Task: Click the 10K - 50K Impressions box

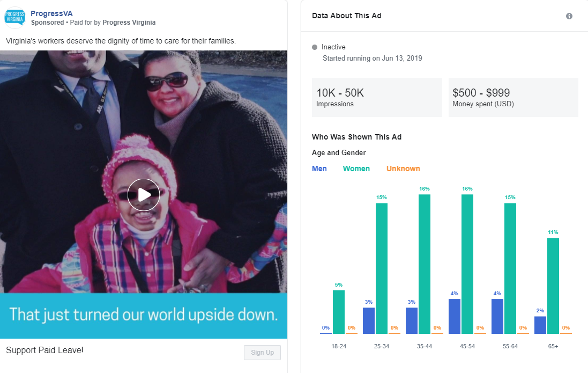Action: tap(377, 97)
